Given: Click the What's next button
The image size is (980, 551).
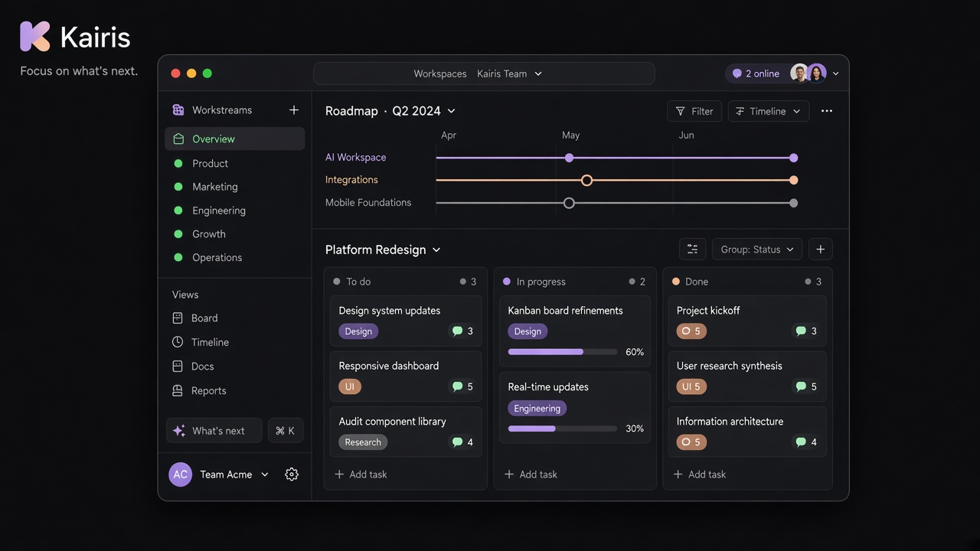Looking at the screenshot, I should (214, 431).
